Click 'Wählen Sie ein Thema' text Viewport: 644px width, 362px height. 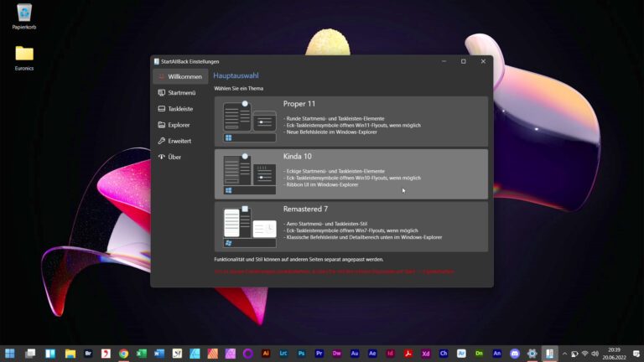pyautogui.click(x=239, y=88)
